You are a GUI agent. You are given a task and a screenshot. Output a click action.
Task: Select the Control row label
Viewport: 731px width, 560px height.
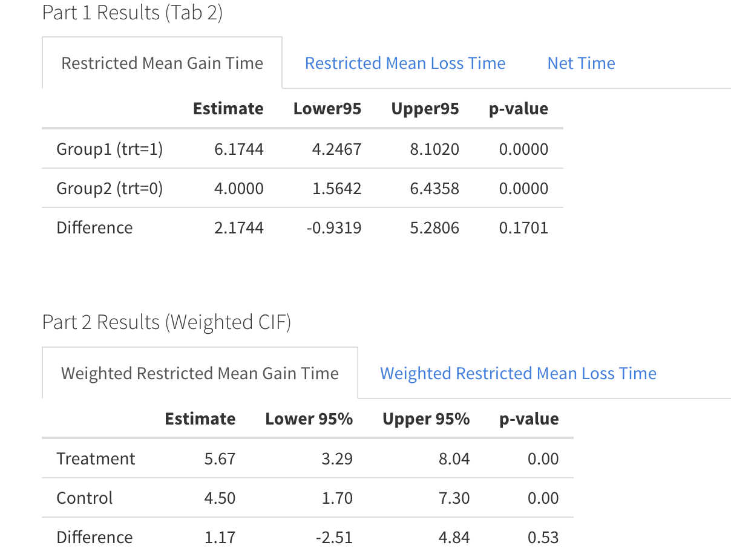coord(85,498)
